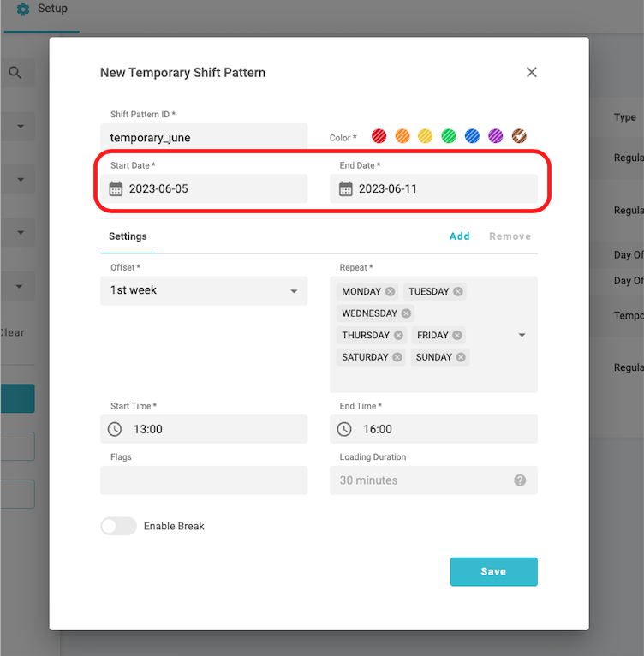Click the Loading Duration help icon
This screenshot has width=644, height=656.
tap(520, 480)
